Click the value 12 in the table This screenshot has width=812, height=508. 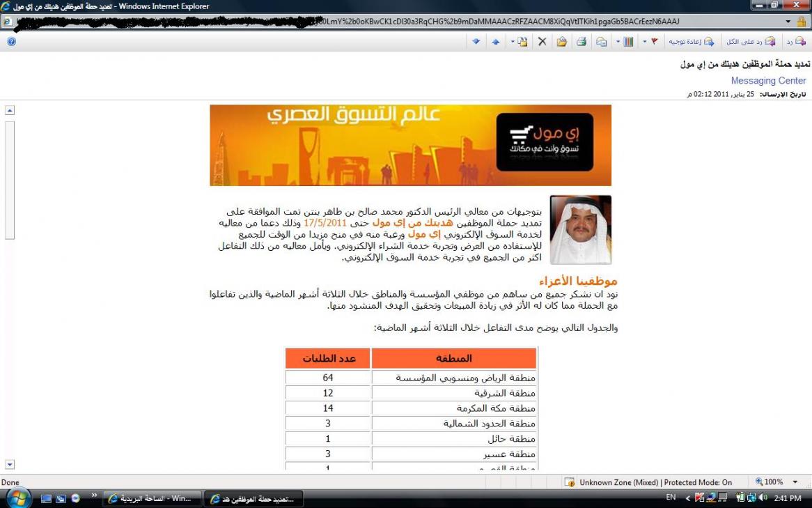pos(328,393)
